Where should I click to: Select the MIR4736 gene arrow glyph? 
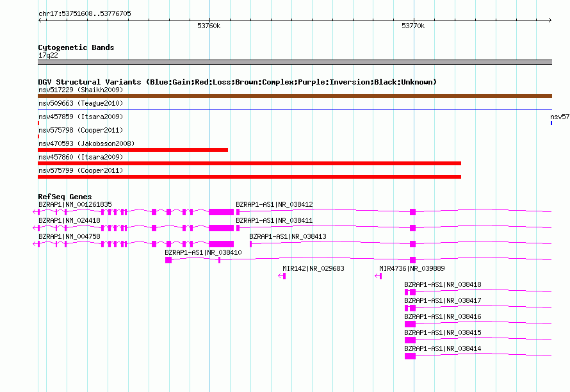tap(378, 276)
